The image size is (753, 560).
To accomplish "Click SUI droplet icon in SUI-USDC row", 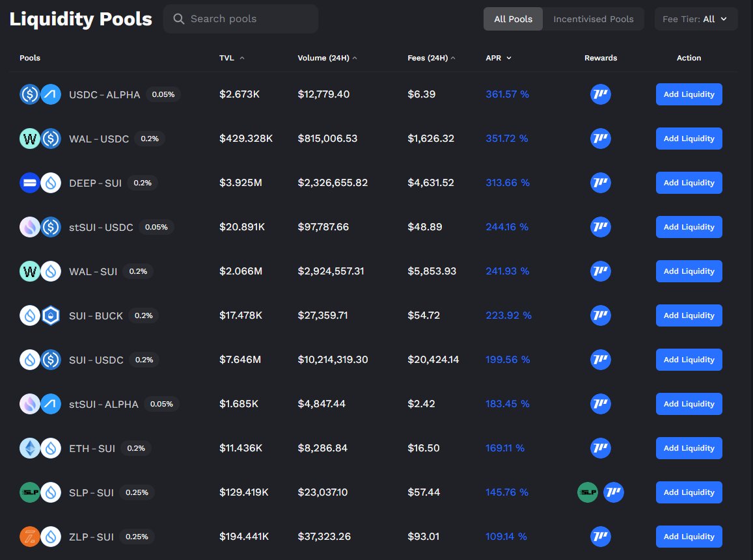I will click(x=30, y=360).
